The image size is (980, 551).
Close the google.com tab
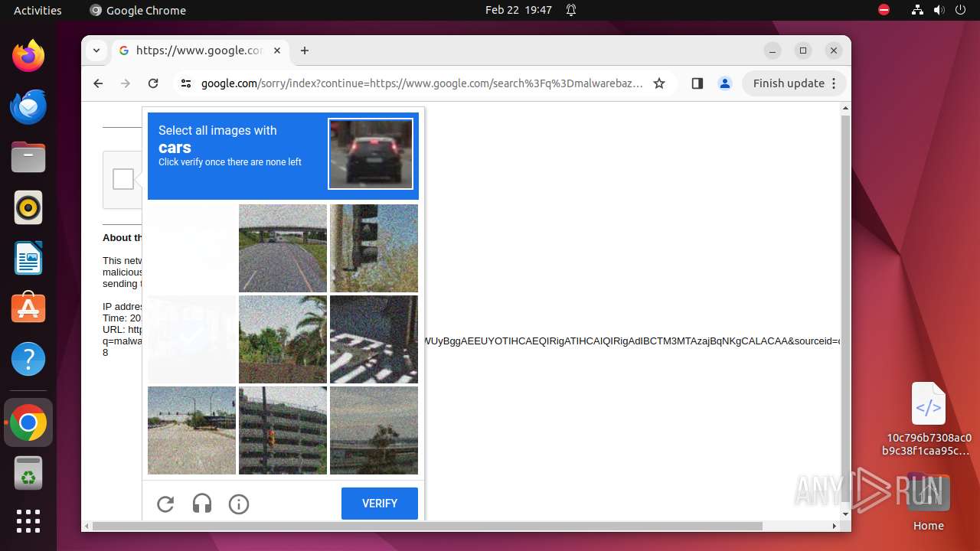click(277, 51)
